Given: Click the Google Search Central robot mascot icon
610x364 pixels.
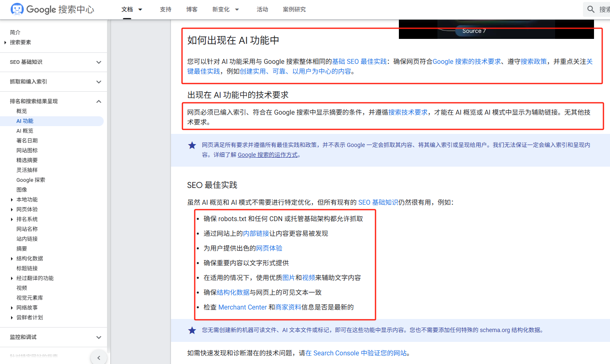Looking at the screenshot, I should pos(17,9).
